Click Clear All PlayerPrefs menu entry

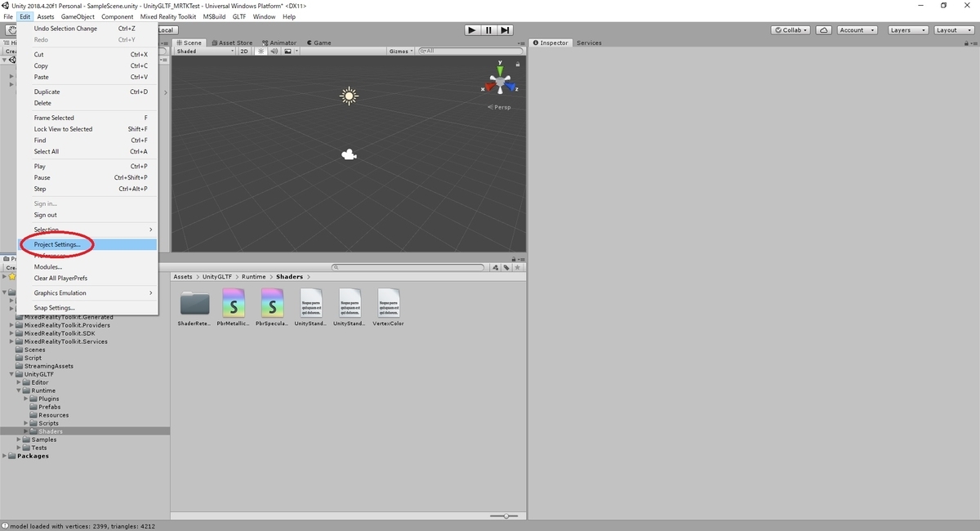88,278
